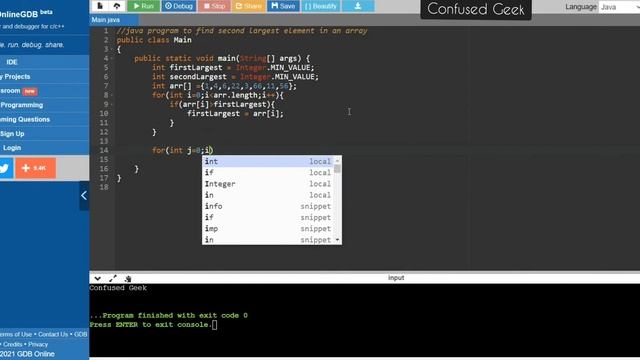This screenshot has width=640, height=360.
Task: Click line number 10 in gutter
Action: [x=104, y=113]
